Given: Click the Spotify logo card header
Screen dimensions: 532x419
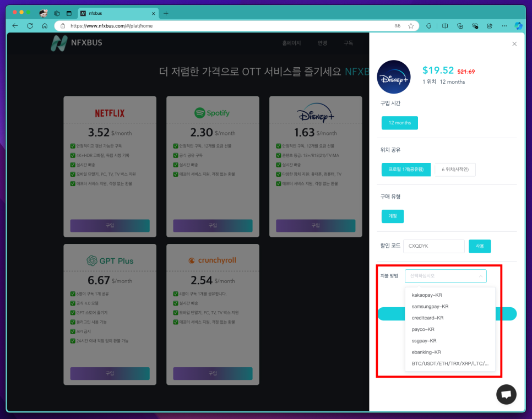Looking at the screenshot, I should click(x=212, y=113).
